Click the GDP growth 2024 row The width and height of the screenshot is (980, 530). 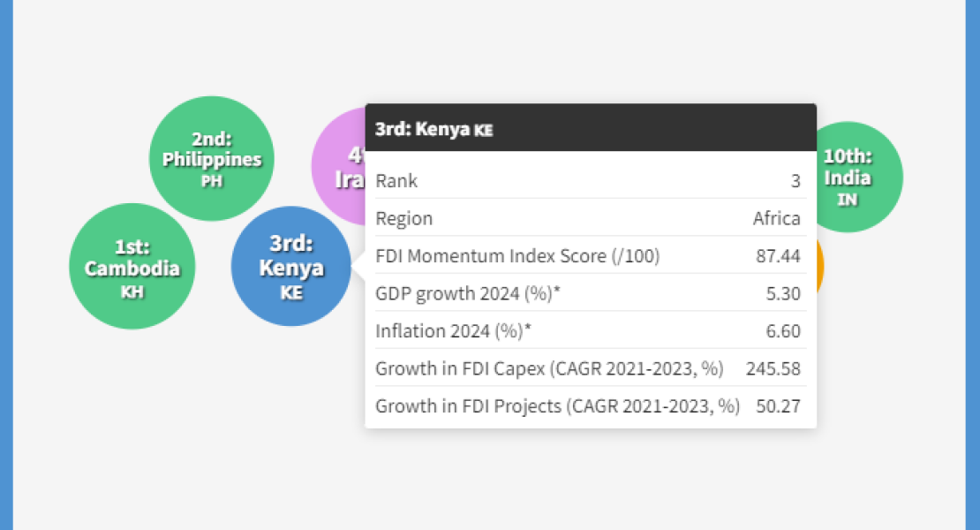(591, 293)
